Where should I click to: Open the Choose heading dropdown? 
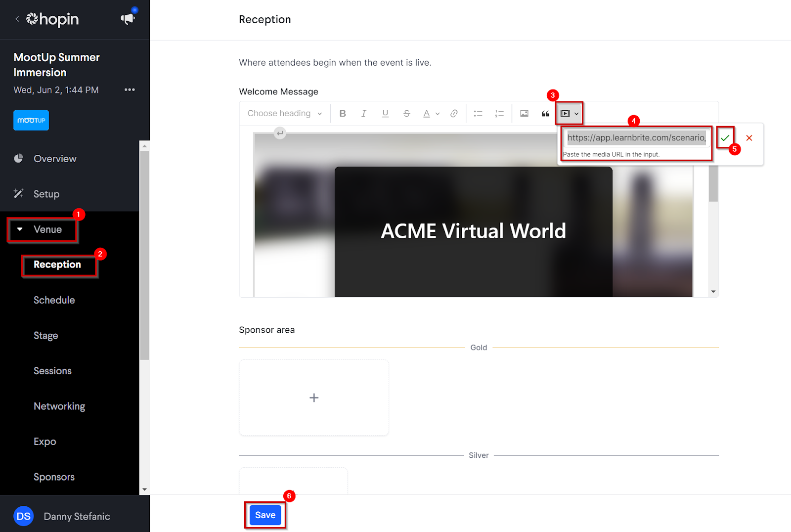[x=285, y=113]
